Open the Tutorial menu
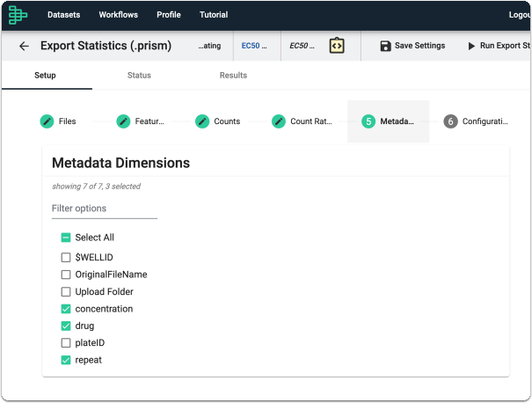The image size is (532, 403). click(214, 15)
